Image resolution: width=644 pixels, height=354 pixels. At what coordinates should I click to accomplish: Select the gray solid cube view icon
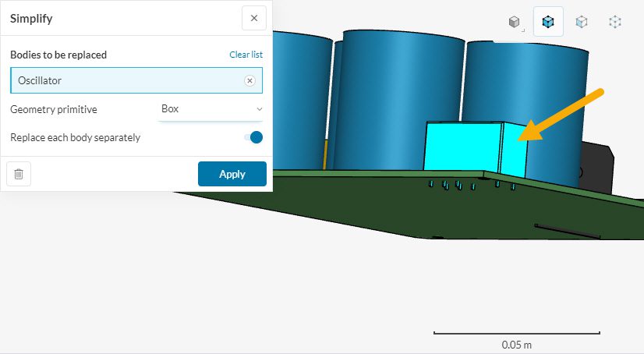[515, 22]
